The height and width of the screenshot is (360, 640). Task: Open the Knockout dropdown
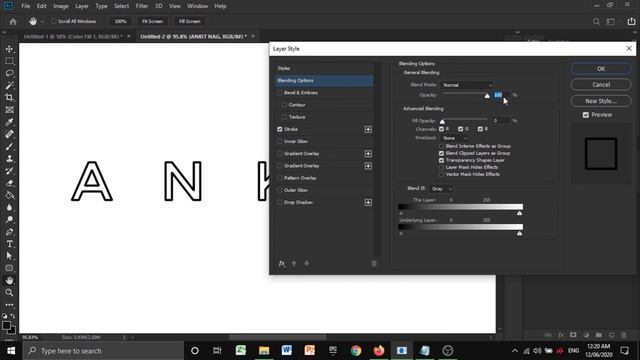(454, 138)
